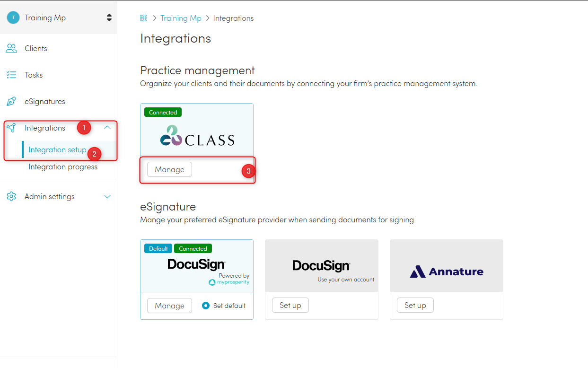This screenshot has height=368, width=588.
Task: Click the Annature logo card
Action: tap(447, 266)
